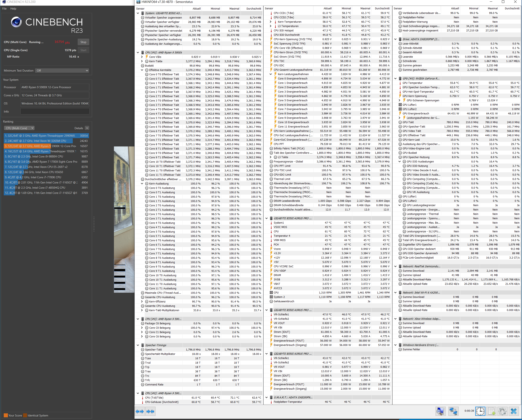Expand the Core VIDs sensor row

(x=142, y=57)
